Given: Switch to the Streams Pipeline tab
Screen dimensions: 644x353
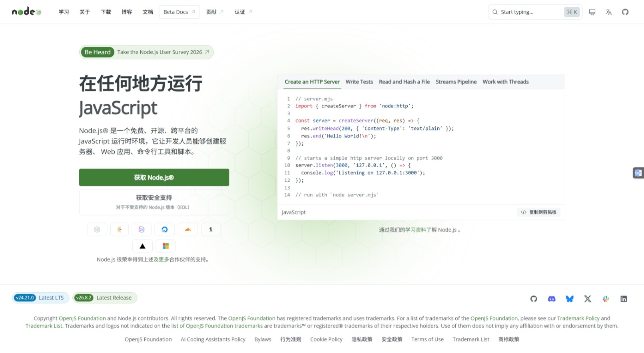Looking at the screenshot, I should pyautogui.click(x=456, y=82).
